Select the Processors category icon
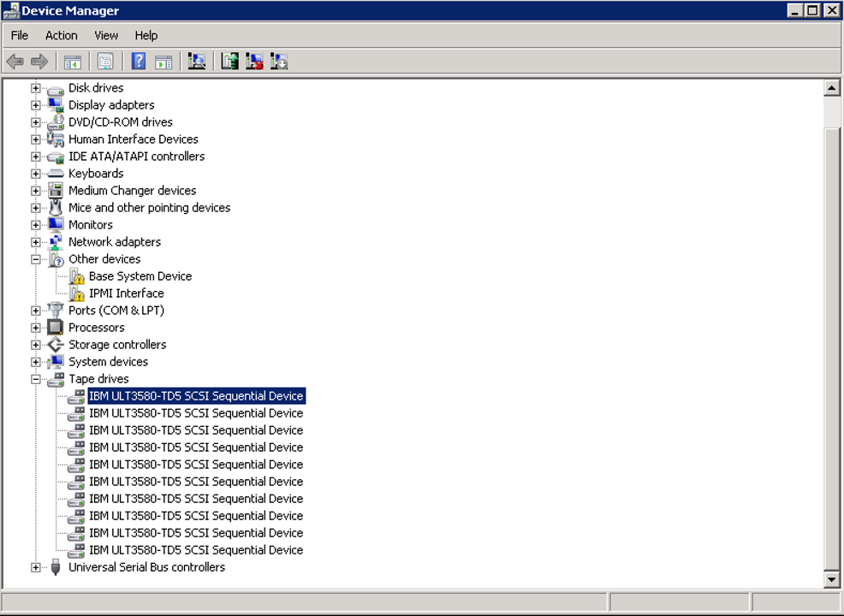Screen dimensions: 844x616 56,328
